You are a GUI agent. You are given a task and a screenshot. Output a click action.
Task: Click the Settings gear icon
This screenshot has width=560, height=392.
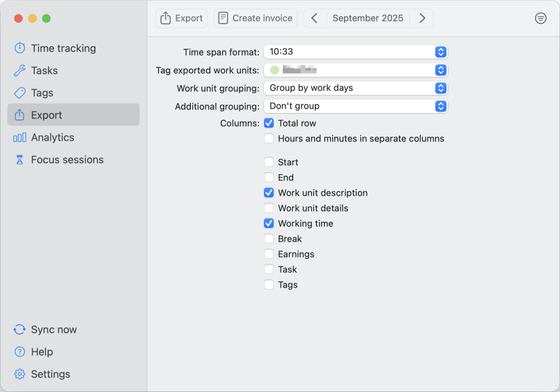click(x=20, y=374)
